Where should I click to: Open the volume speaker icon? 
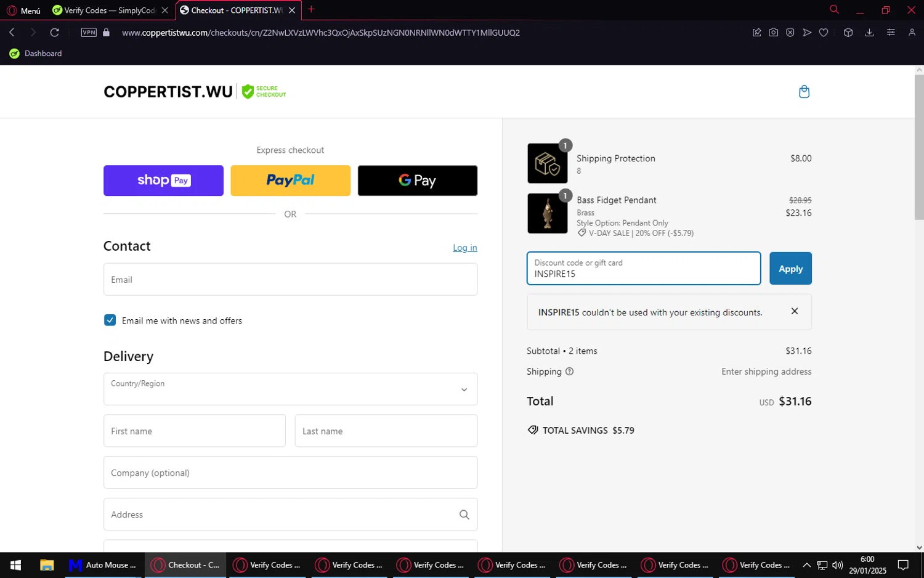click(x=838, y=565)
